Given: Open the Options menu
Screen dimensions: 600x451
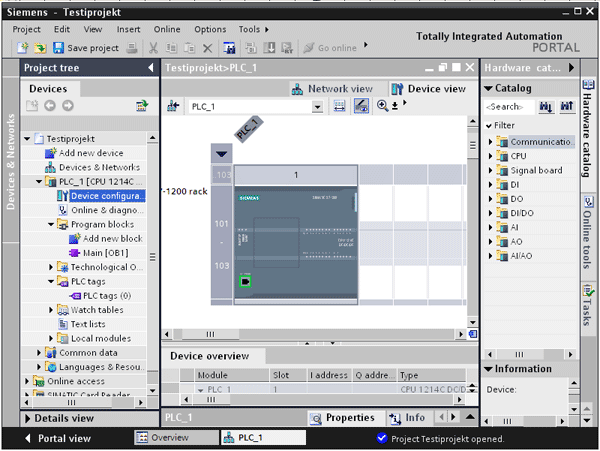Looking at the screenshot, I should pyautogui.click(x=210, y=29).
